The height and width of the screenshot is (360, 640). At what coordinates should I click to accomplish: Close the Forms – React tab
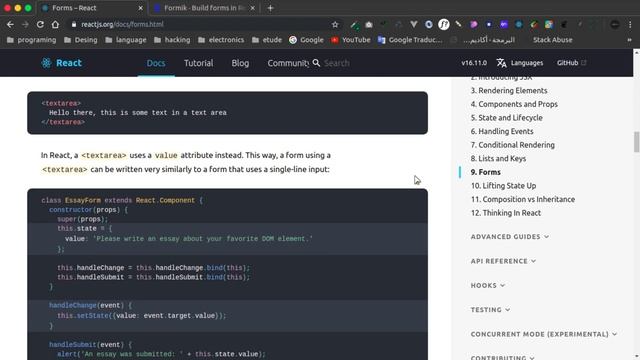140,8
